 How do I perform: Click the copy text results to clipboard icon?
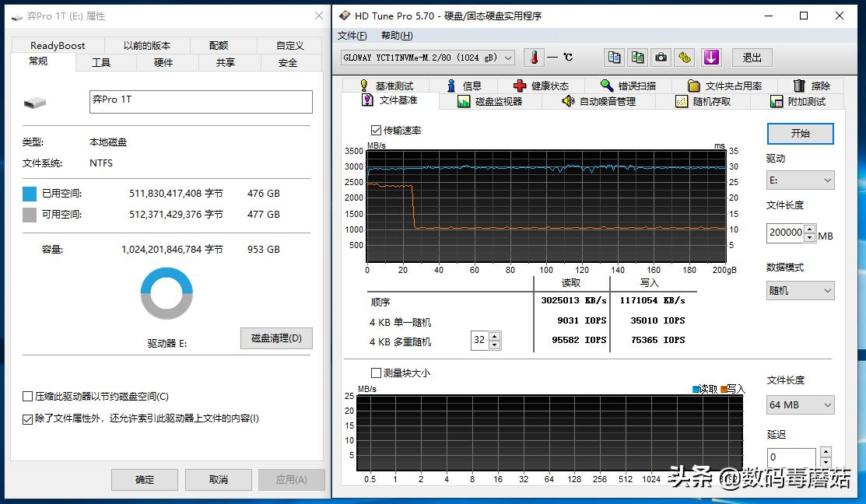614,57
